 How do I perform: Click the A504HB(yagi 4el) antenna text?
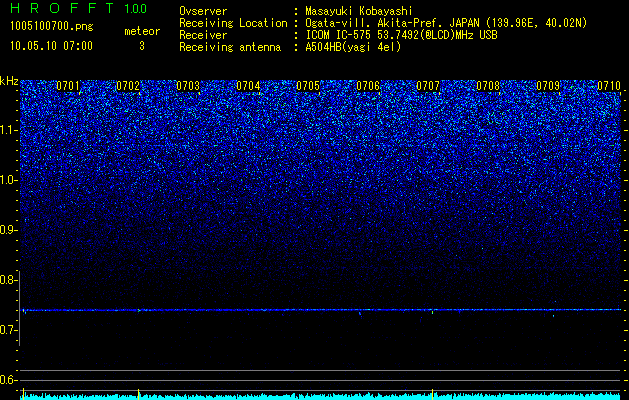click(353, 47)
